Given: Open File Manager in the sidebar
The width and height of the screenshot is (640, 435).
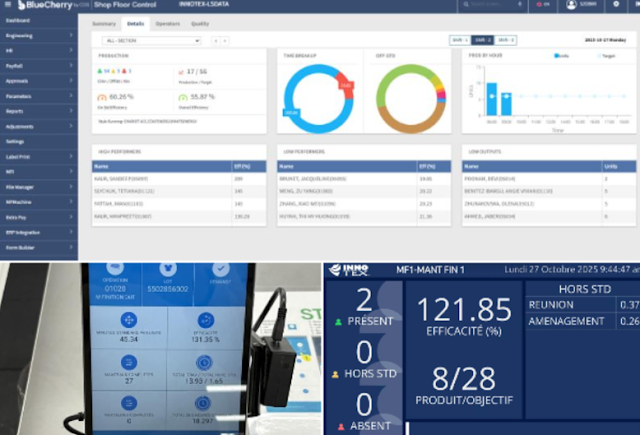Looking at the screenshot, I should point(39,187).
